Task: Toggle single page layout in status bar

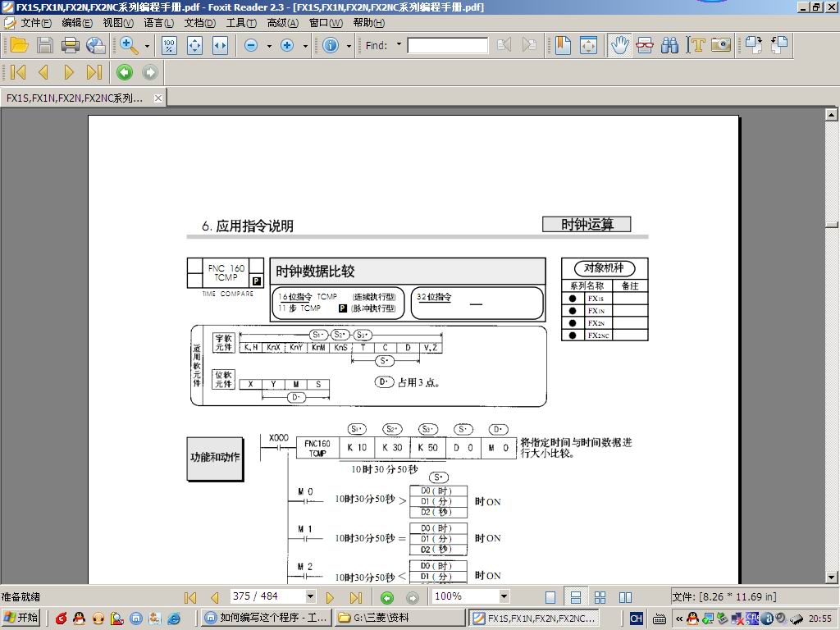Action: click(x=550, y=597)
